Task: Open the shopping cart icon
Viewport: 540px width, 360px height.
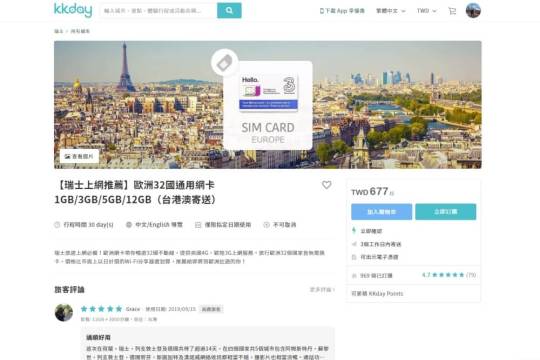Action: click(x=452, y=11)
